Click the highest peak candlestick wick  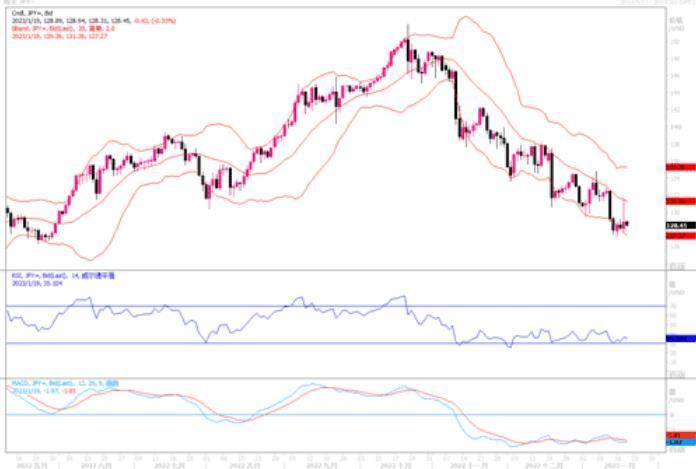pyautogui.click(x=408, y=26)
